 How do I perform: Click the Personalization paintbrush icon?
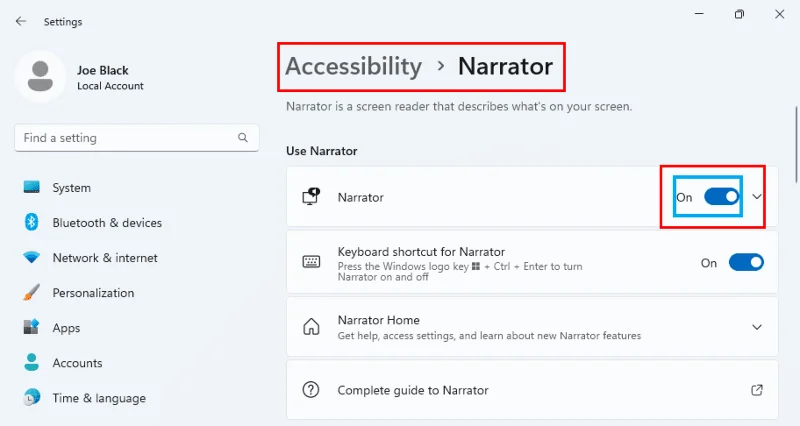[32, 293]
